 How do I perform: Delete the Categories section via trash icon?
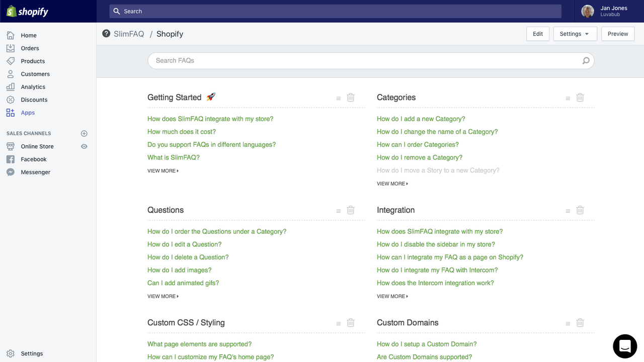[x=580, y=98]
